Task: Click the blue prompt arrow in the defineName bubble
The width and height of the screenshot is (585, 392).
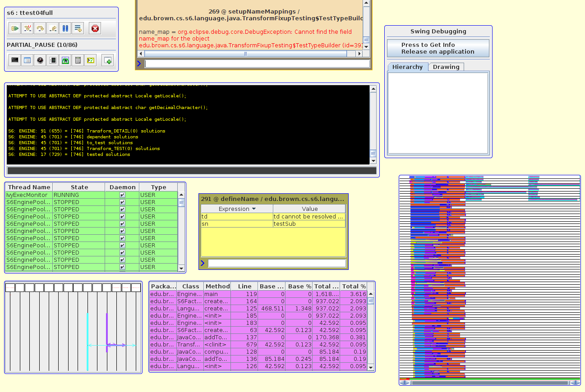Action: 203,263
